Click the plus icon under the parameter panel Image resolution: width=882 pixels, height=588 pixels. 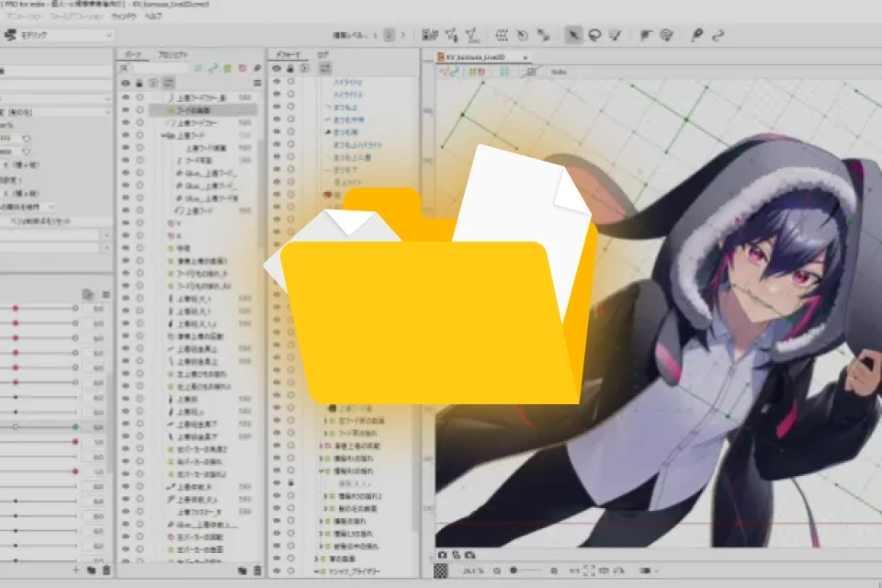point(76,570)
